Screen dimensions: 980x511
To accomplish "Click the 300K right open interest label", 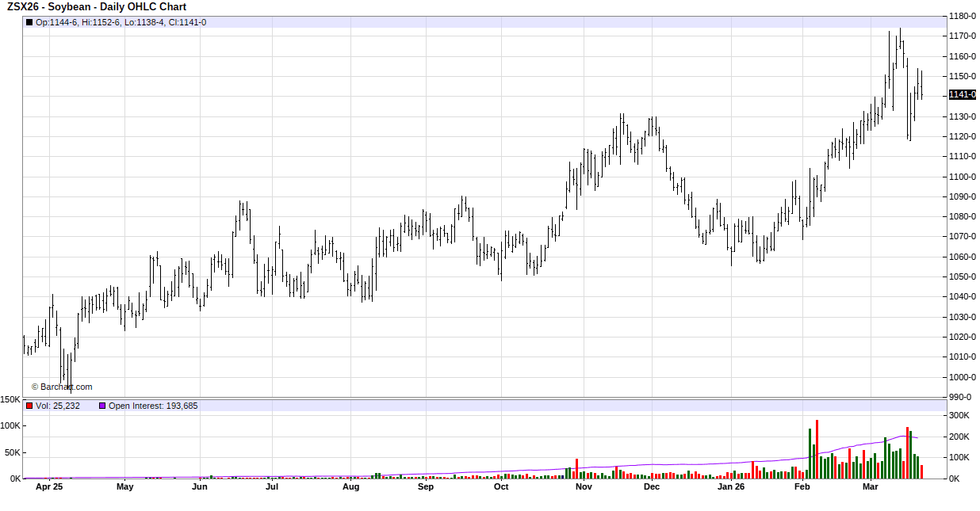I will click(x=960, y=415).
